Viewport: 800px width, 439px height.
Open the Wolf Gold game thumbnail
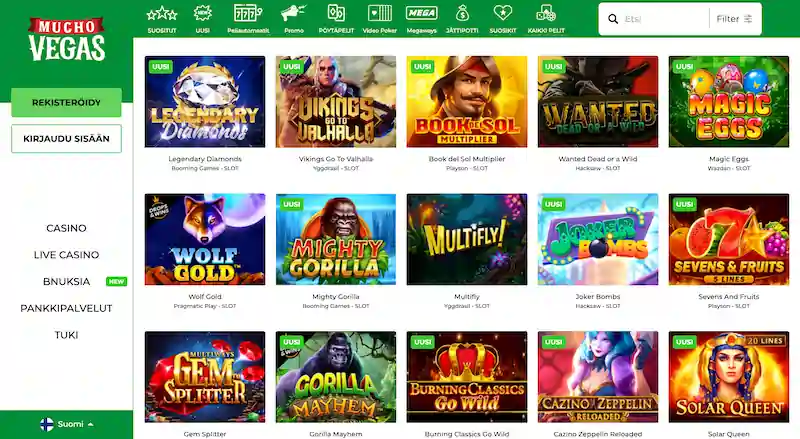pyautogui.click(x=205, y=239)
